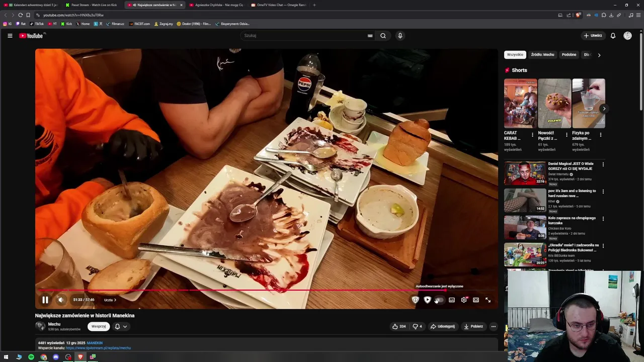Open options for Kolo zaprasza video
Screen dimensions: 644x362
[x=603, y=219]
